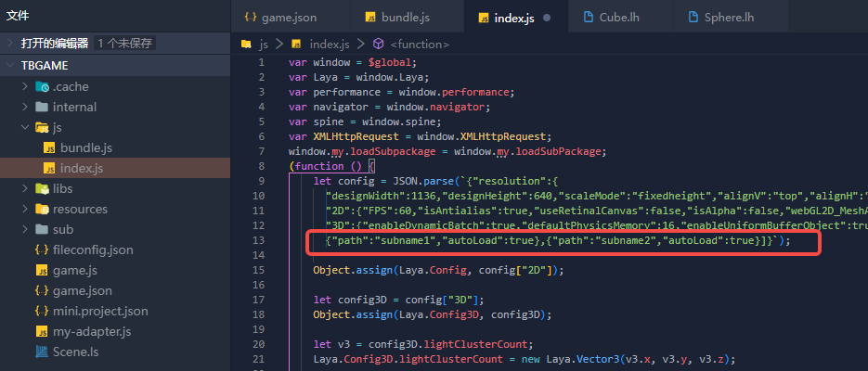868x371 pixels.
Task: Click the file icon on Cube.lh tab
Action: tap(589, 17)
